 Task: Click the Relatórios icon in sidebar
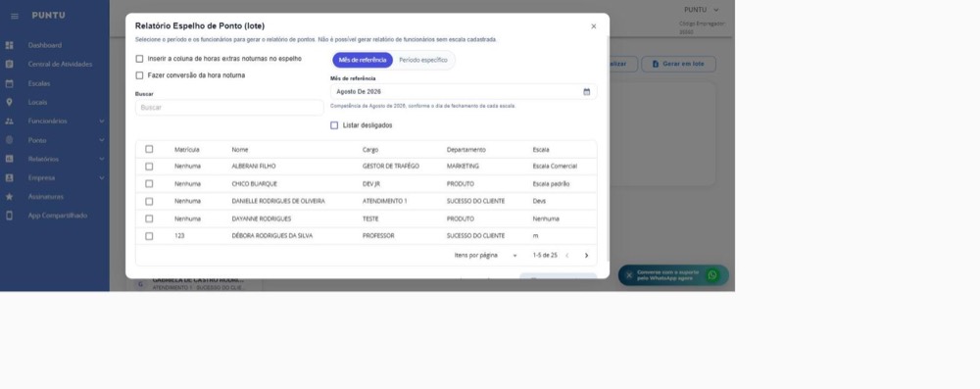click(x=10, y=159)
